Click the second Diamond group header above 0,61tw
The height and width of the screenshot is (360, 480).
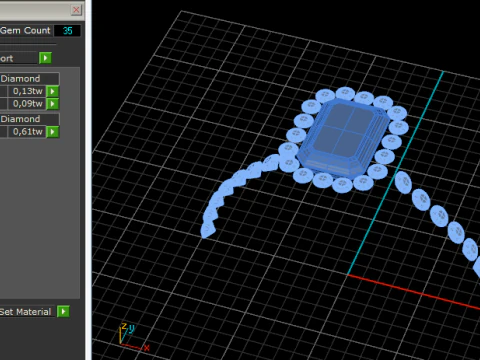29,119
